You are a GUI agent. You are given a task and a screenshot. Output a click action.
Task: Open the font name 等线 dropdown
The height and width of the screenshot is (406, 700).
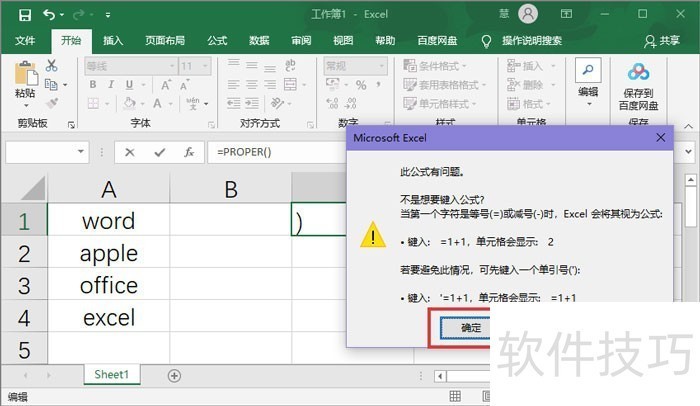pyautogui.click(x=172, y=66)
